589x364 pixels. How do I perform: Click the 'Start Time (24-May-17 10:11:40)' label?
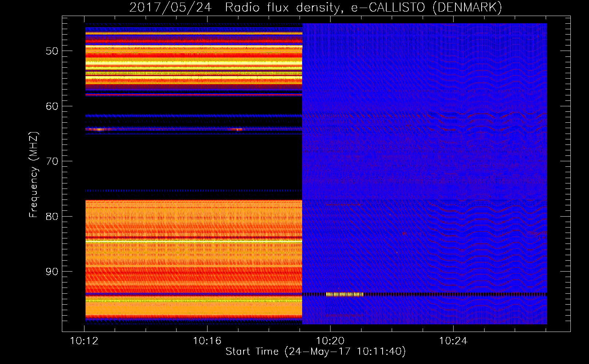[x=316, y=352]
